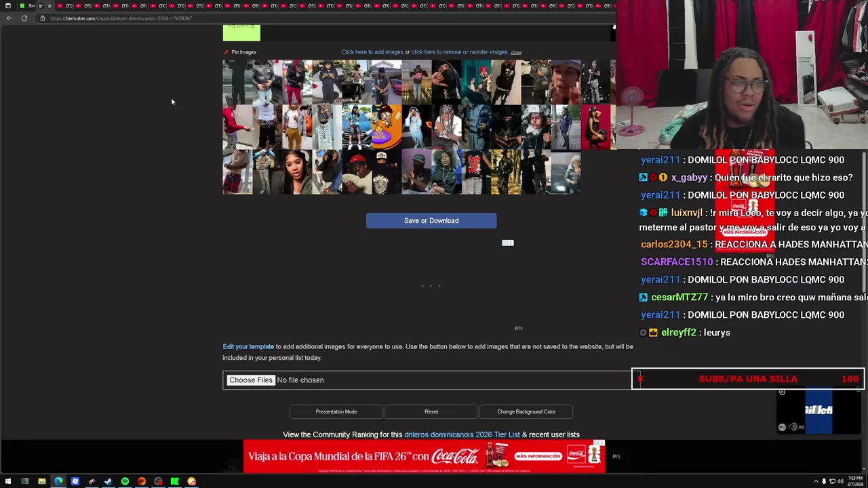Click the small 'close' link after reorder images
The image size is (868, 488).
516,52
